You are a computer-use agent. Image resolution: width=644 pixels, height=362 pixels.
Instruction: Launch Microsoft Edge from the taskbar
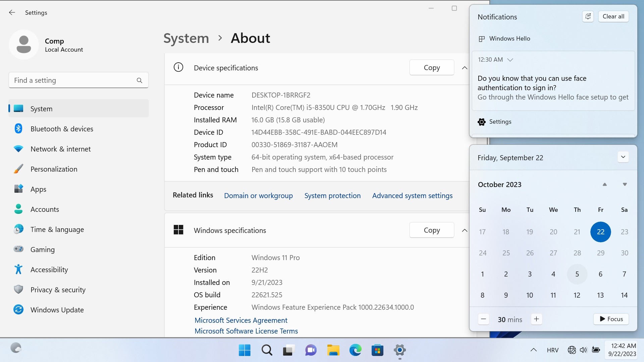point(355,350)
